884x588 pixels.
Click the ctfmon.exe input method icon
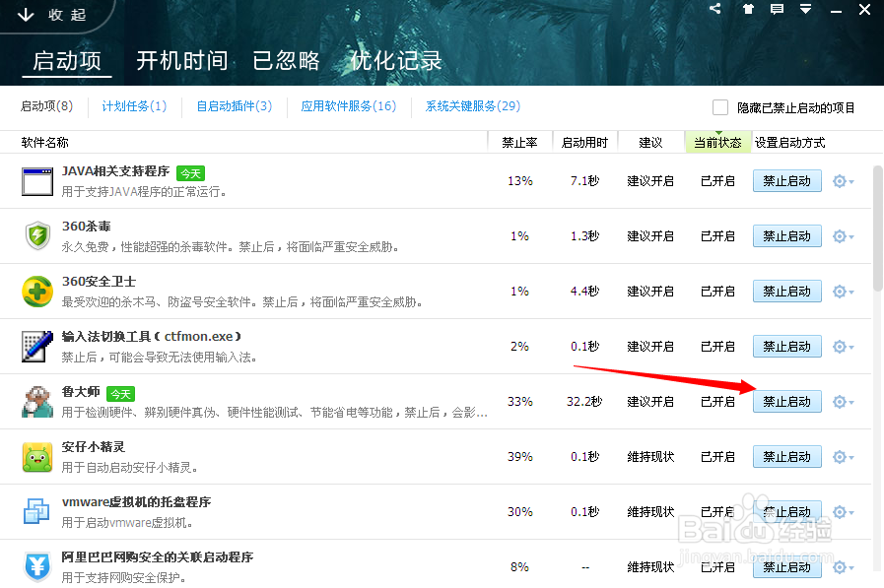point(37,347)
